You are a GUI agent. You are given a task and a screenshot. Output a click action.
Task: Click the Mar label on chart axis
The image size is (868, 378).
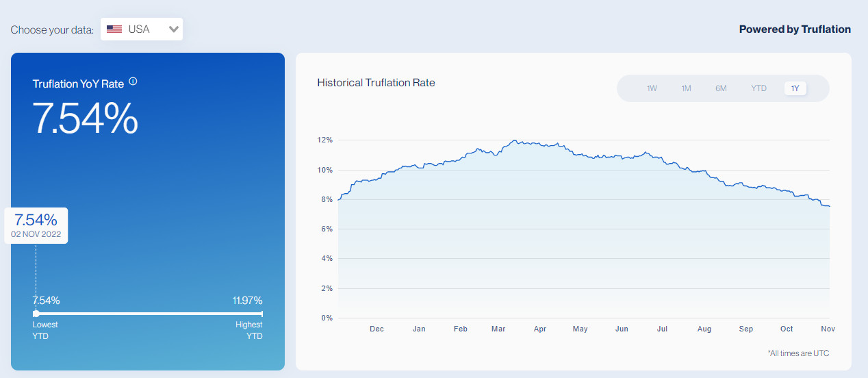498,329
